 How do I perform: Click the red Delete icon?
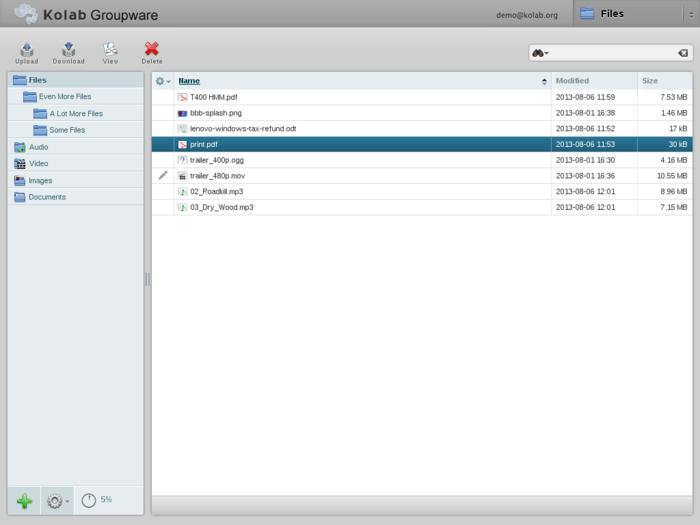click(x=152, y=50)
